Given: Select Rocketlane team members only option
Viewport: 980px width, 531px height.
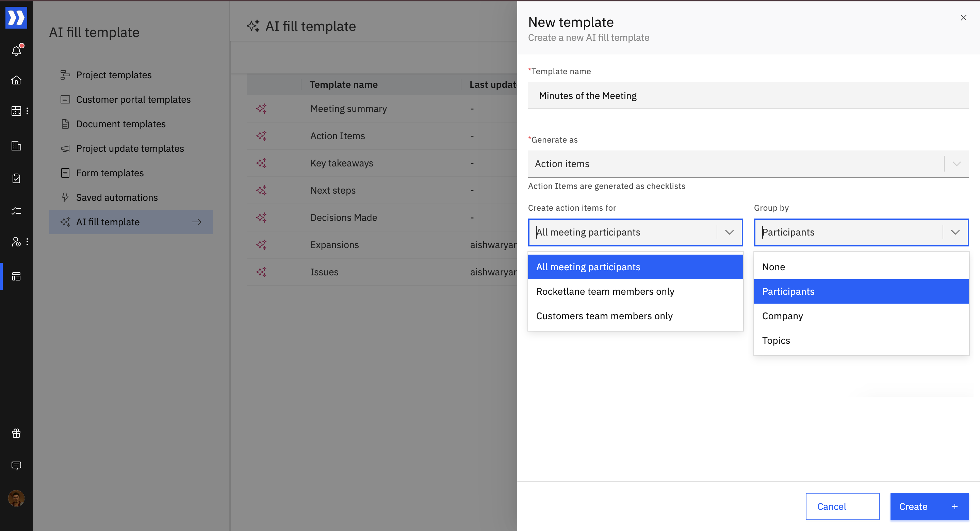Looking at the screenshot, I should [605, 292].
